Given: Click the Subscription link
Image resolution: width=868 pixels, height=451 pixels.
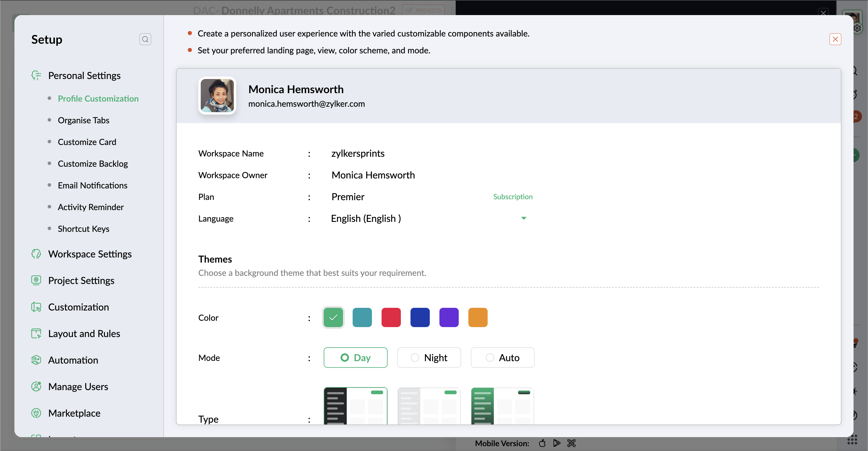Looking at the screenshot, I should [x=512, y=197].
